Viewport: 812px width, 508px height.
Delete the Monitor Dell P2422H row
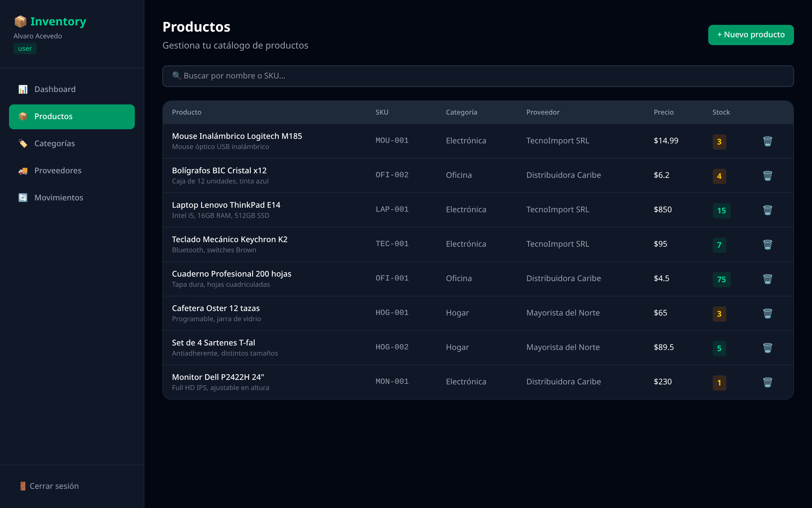click(x=767, y=382)
